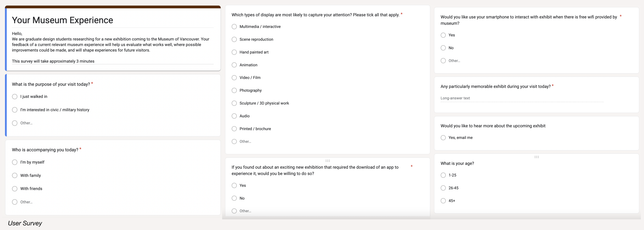Choose "I'm interested in civic / military history"

click(x=15, y=110)
